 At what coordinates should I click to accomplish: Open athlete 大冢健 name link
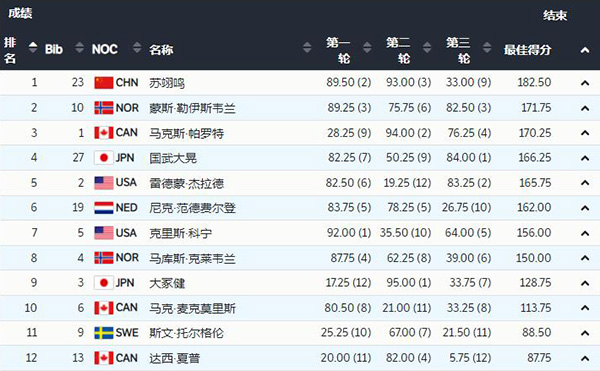(167, 283)
